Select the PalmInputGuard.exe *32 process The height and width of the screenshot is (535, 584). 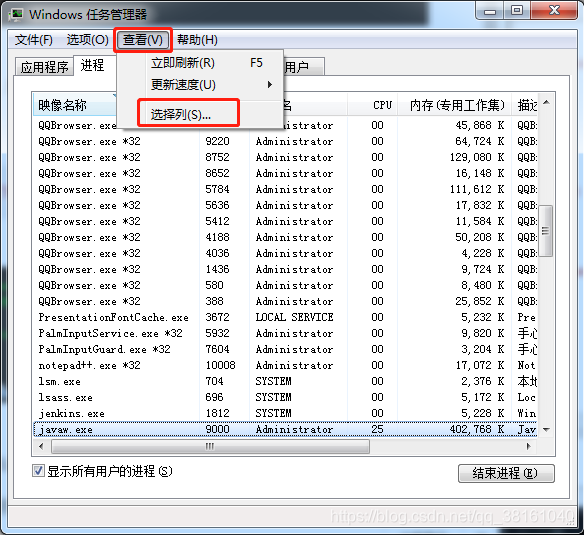click(x=285, y=349)
